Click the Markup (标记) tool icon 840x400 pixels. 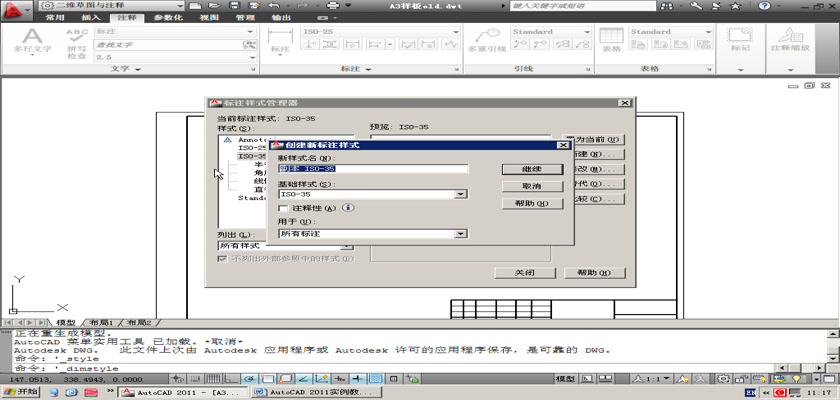tap(740, 41)
